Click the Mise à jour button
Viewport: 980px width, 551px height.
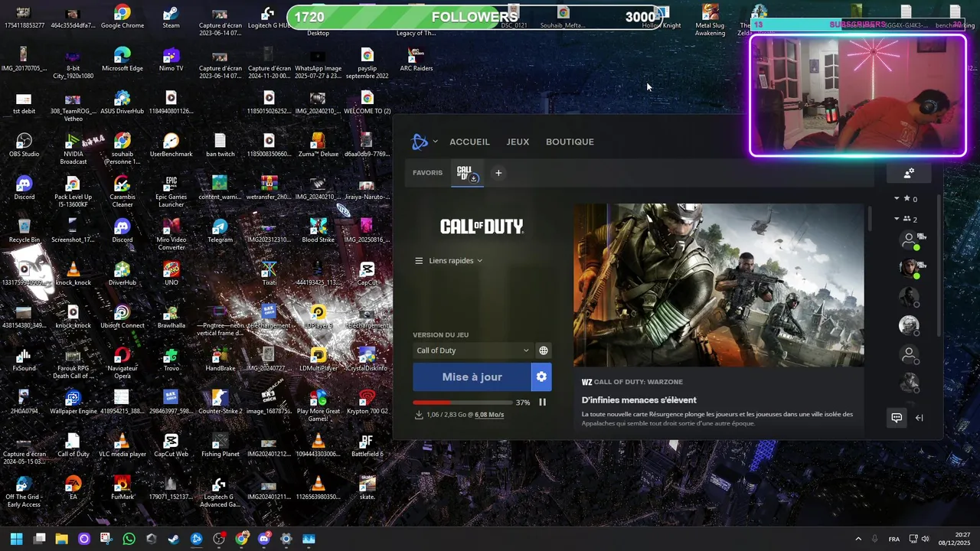472,377
